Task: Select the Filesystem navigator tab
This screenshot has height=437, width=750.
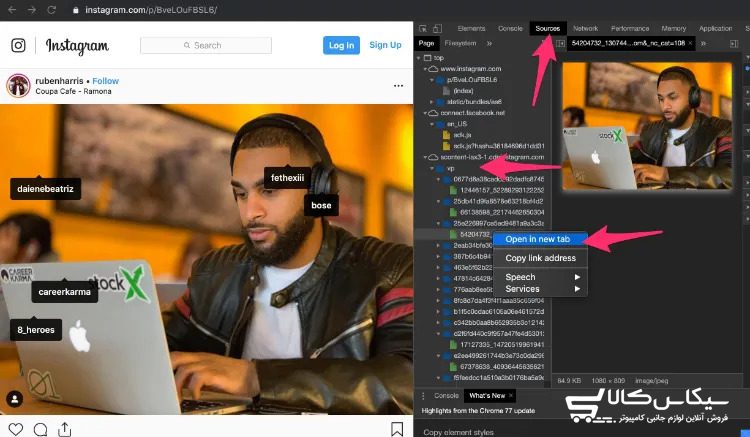Action: (x=460, y=43)
